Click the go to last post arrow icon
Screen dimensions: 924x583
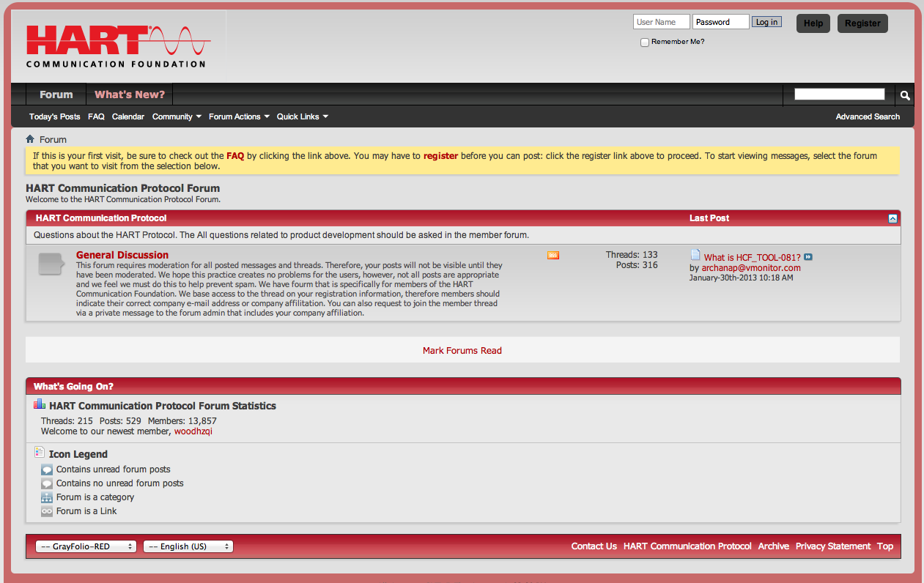808,257
